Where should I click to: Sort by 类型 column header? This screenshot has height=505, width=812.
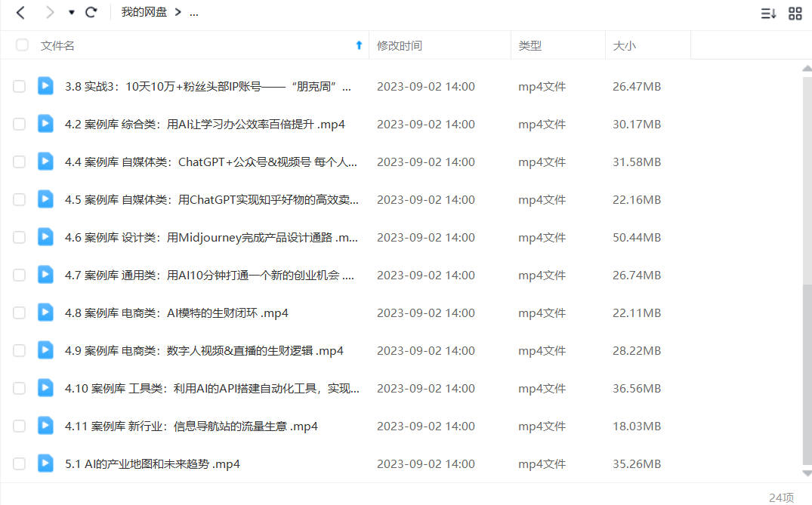(529, 45)
